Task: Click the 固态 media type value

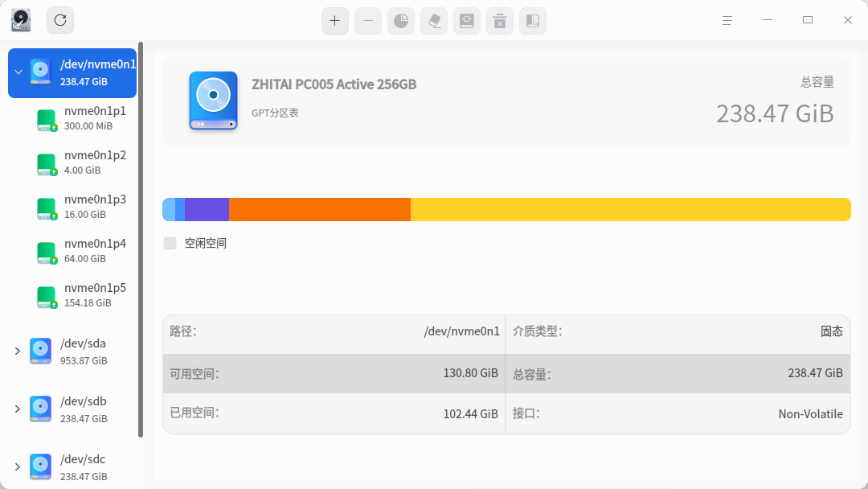Action: 832,331
